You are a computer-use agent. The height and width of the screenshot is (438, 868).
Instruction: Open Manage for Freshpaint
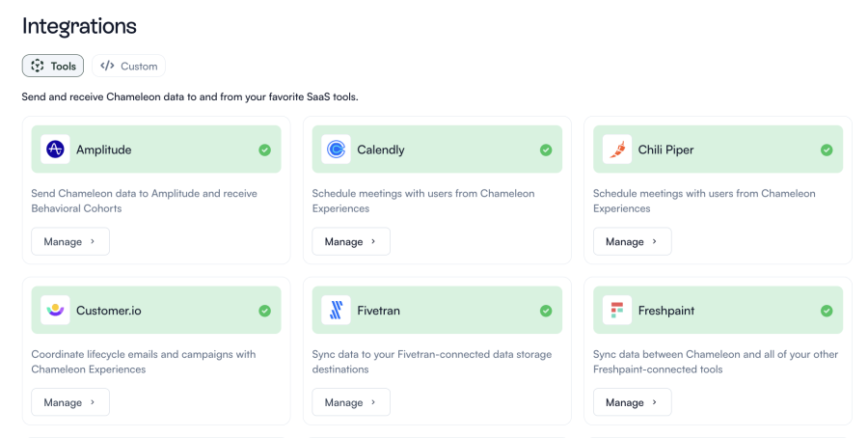tap(632, 402)
